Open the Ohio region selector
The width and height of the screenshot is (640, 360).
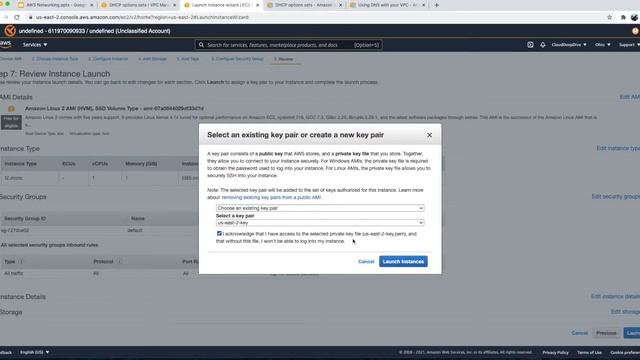click(602, 45)
